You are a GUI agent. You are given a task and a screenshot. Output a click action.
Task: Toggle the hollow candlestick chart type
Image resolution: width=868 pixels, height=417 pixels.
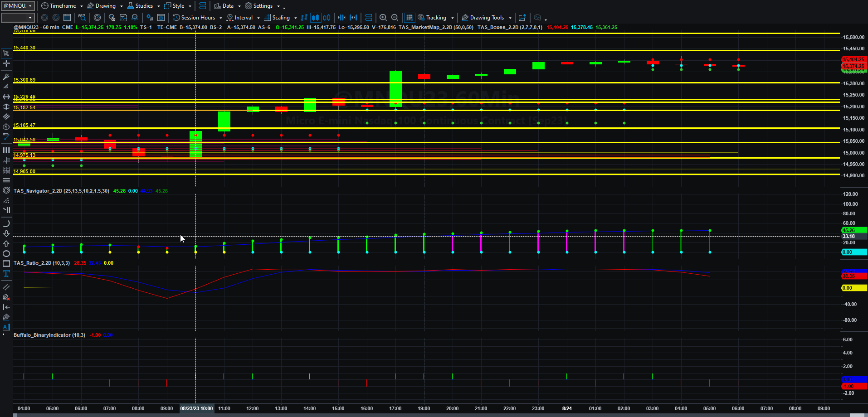point(327,18)
